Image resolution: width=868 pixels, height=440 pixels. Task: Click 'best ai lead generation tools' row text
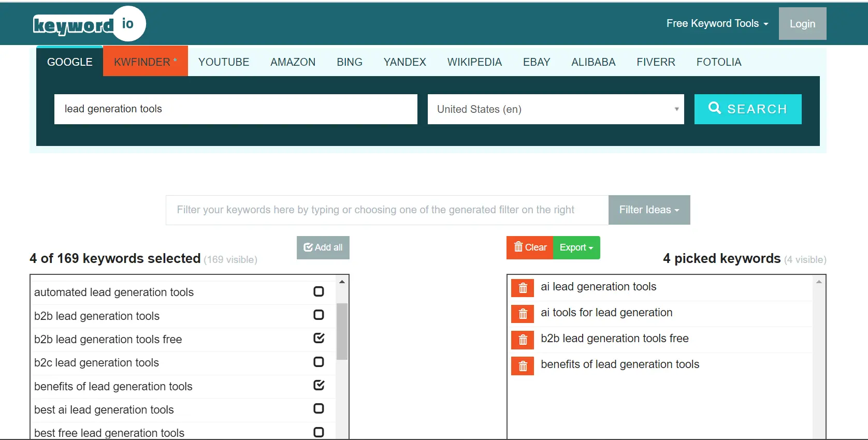point(104,410)
